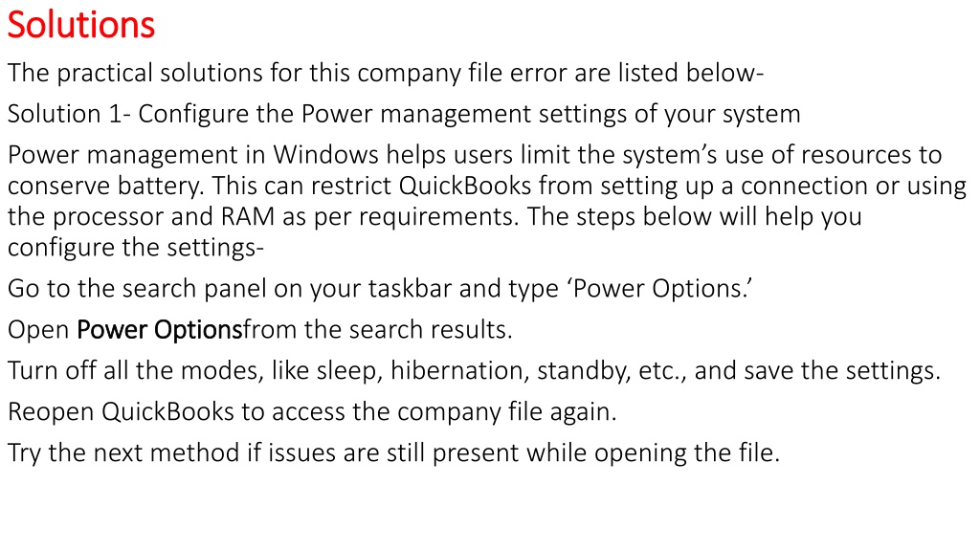Click the quoted 'Power Options.' phrase
This screenshot has width=980, height=551.
[659, 289]
